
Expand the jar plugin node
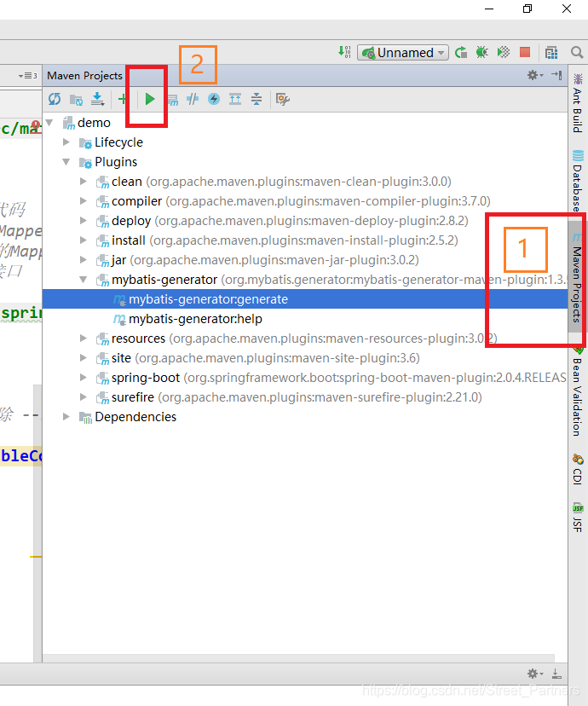point(84,260)
